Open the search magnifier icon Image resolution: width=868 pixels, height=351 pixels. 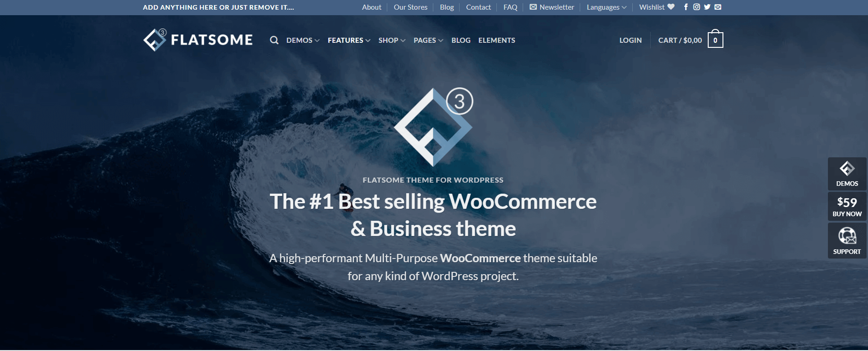click(x=274, y=40)
